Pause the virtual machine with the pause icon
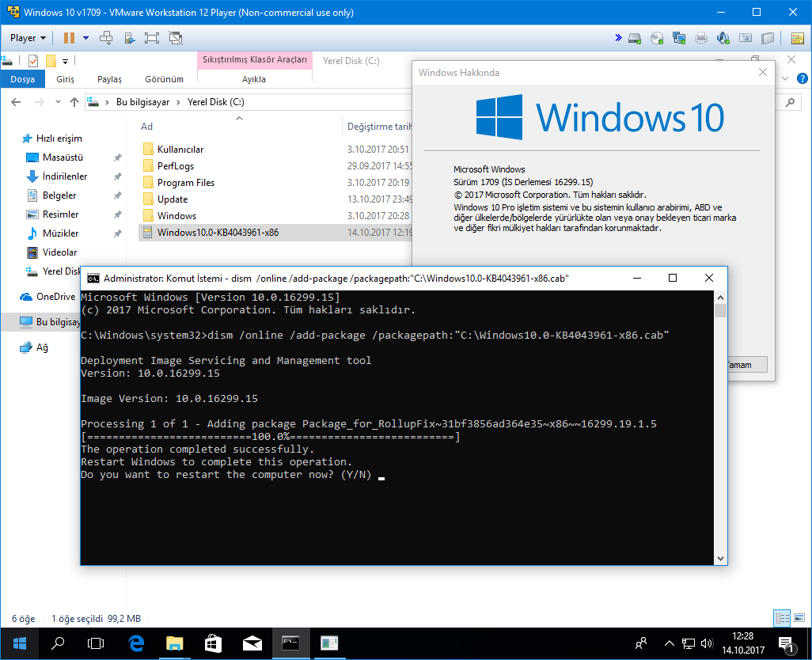Screen dimensions: 812x660 click(69, 38)
